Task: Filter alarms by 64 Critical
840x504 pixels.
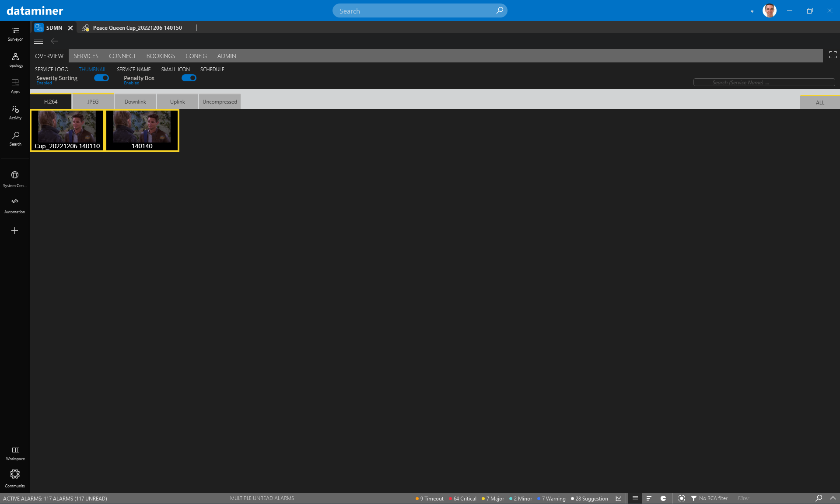Action: 462,498
